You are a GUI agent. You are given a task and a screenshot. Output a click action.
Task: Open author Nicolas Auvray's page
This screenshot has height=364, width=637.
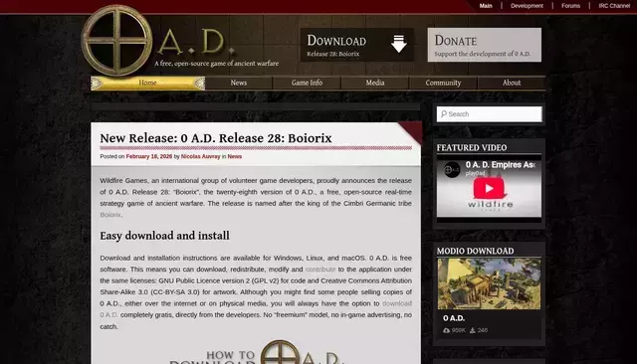point(200,156)
